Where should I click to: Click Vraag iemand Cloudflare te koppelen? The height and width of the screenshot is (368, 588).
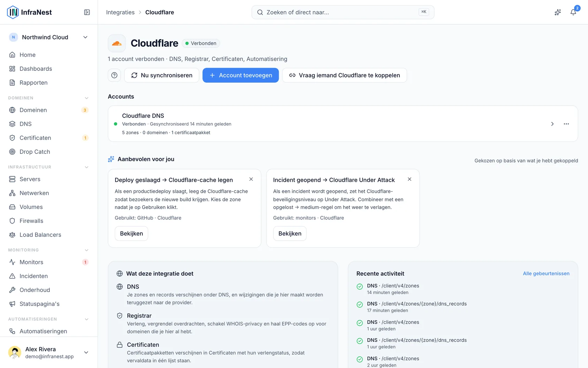tap(345, 75)
